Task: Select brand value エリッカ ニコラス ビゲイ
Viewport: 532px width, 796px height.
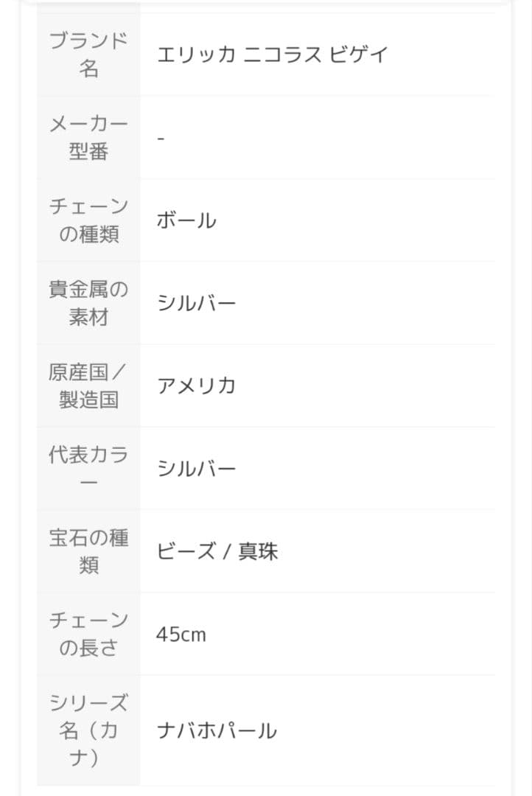Action: 272,55
